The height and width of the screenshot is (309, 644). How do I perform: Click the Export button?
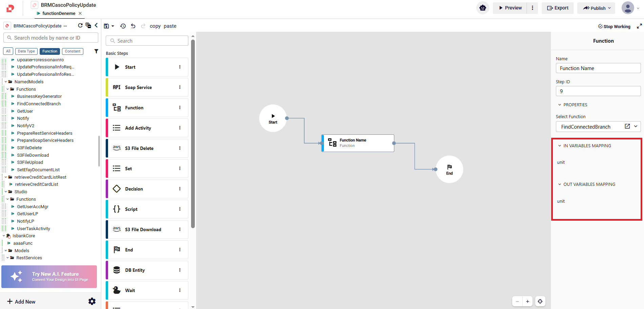[x=558, y=8]
